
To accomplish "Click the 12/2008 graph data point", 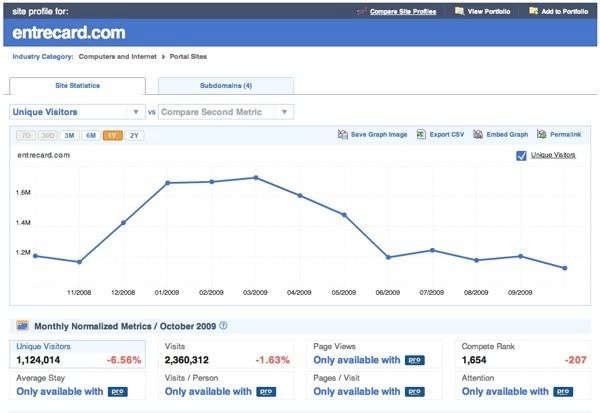I will click(123, 222).
